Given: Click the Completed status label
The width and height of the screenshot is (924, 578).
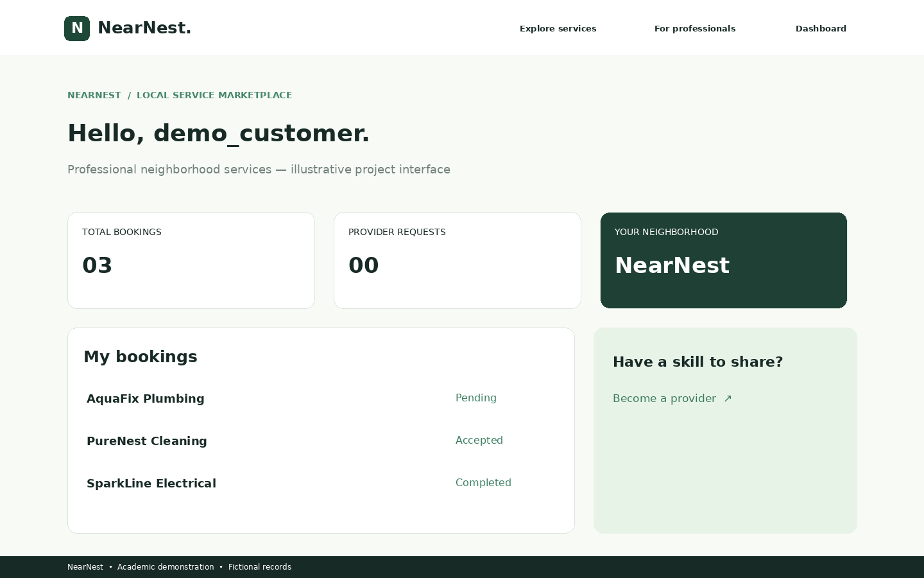Looking at the screenshot, I should (483, 482).
